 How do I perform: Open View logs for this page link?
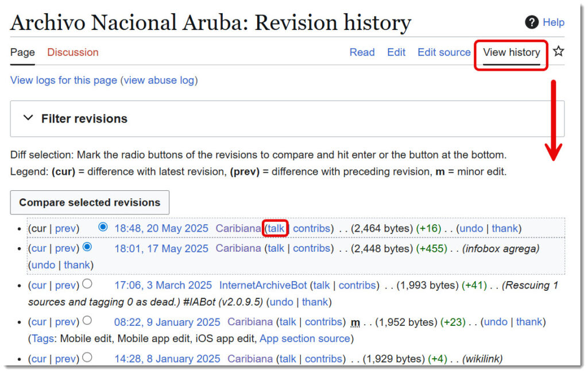(63, 80)
